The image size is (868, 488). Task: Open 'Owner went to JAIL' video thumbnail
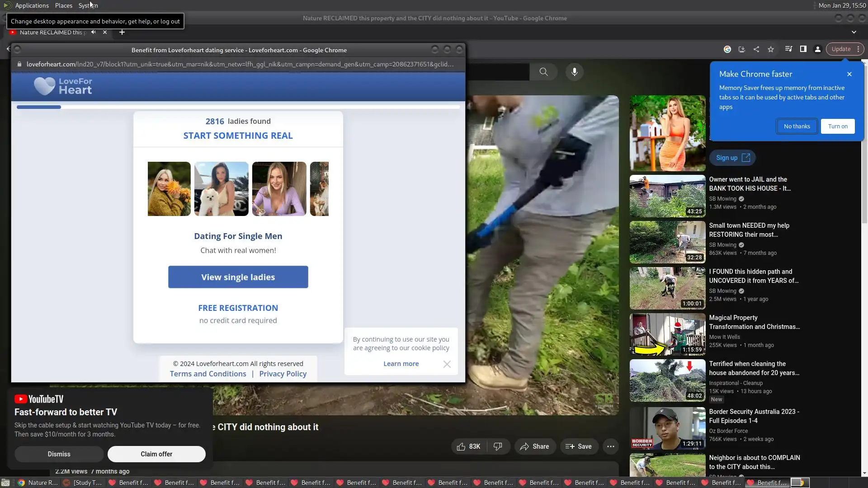point(667,196)
